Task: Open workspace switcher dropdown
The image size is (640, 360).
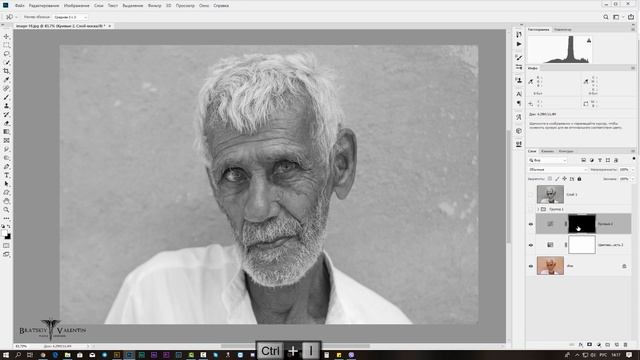Action: (617, 17)
